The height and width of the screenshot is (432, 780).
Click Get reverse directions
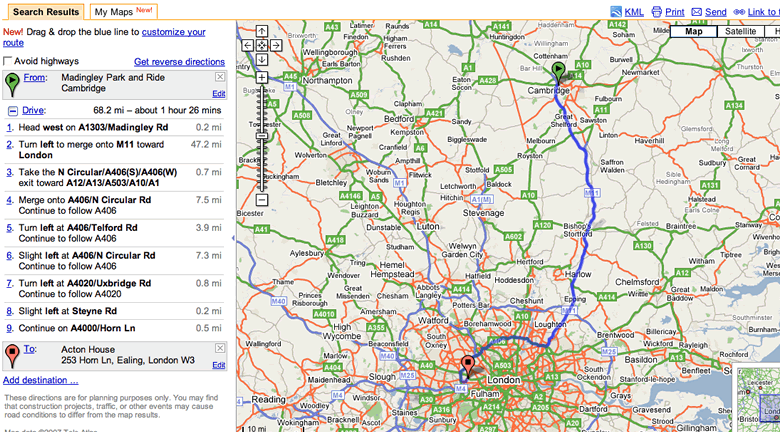(x=179, y=62)
